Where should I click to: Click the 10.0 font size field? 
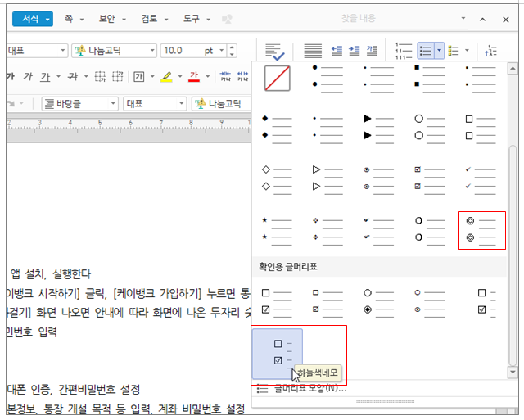(180, 51)
